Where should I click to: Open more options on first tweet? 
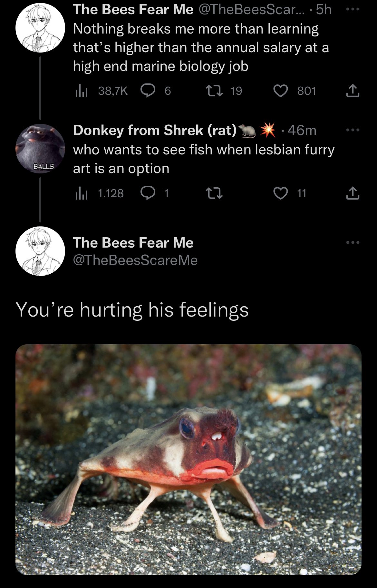click(x=353, y=10)
